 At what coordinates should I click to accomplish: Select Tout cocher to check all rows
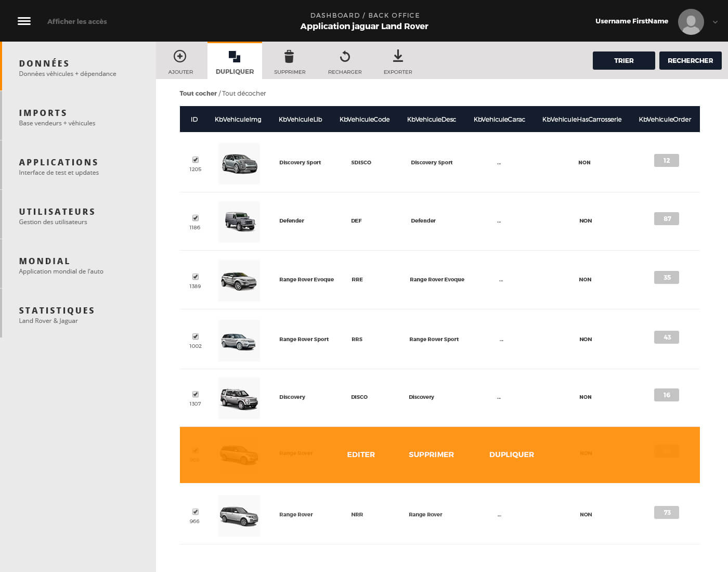pyautogui.click(x=198, y=93)
